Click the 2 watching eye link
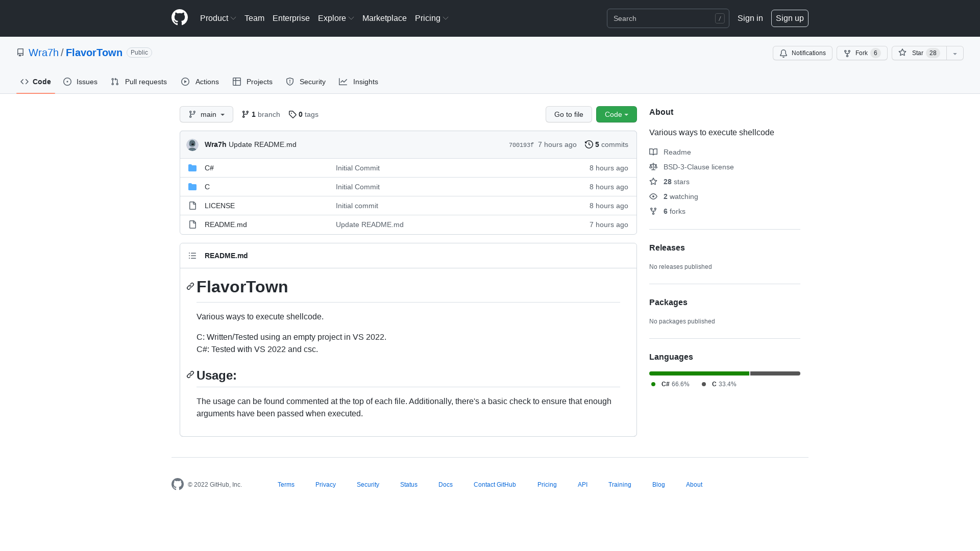 point(674,196)
